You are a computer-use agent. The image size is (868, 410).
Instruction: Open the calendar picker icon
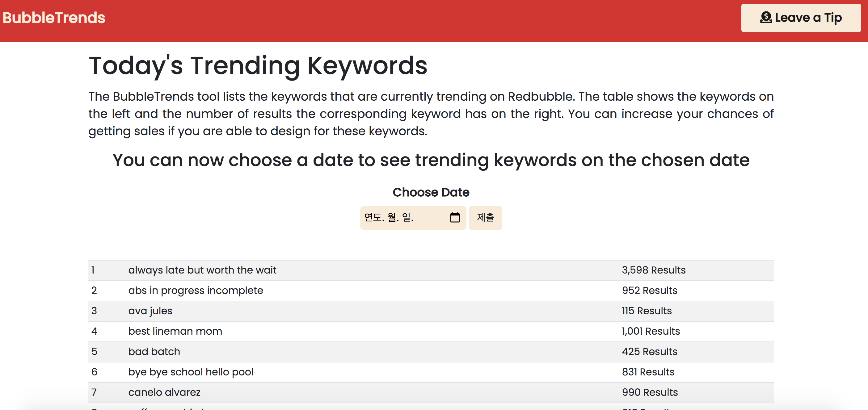point(455,217)
